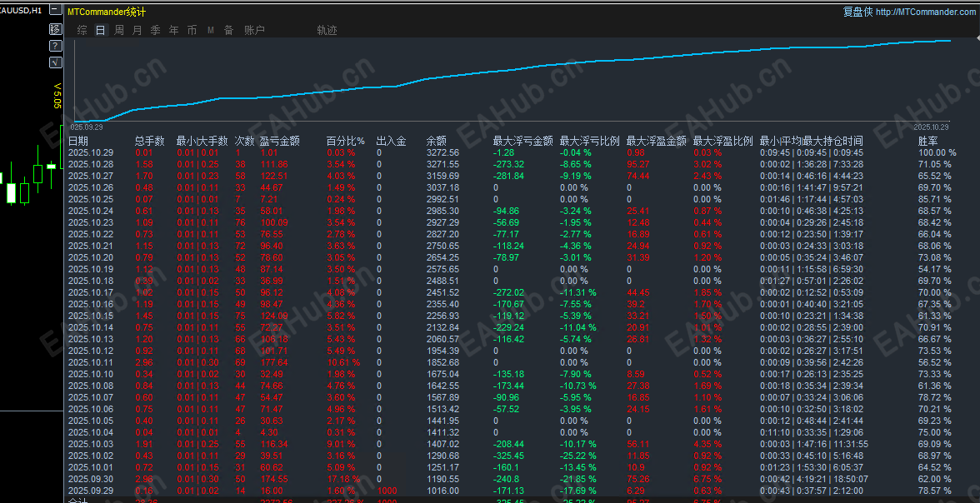
Task: Open the 季 quarterly tab
Action: coord(155,30)
